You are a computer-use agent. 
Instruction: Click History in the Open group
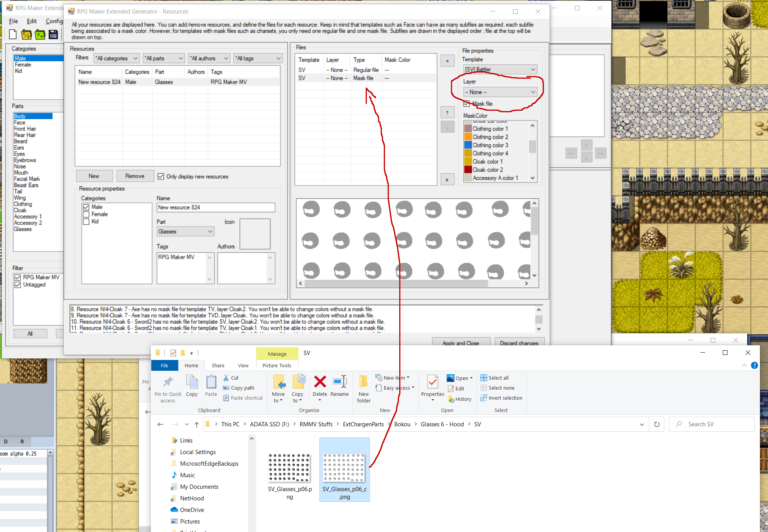460,399
